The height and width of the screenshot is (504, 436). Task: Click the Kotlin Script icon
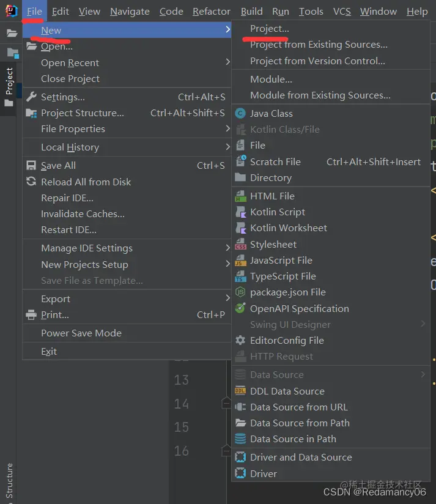tap(241, 212)
